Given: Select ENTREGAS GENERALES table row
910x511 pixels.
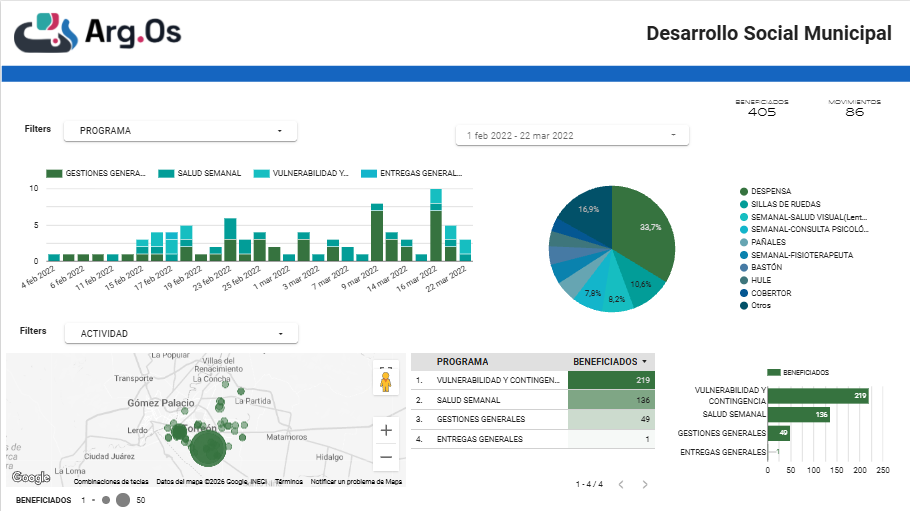Looking at the screenshot, I should [533, 439].
